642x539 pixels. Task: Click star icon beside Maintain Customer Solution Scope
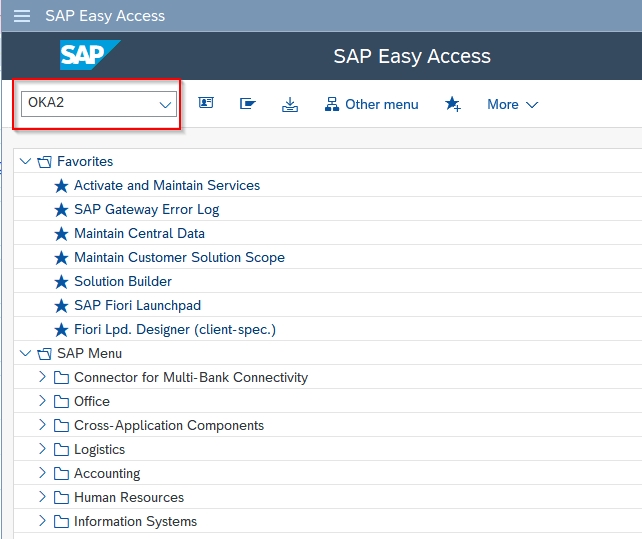tap(61, 258)
